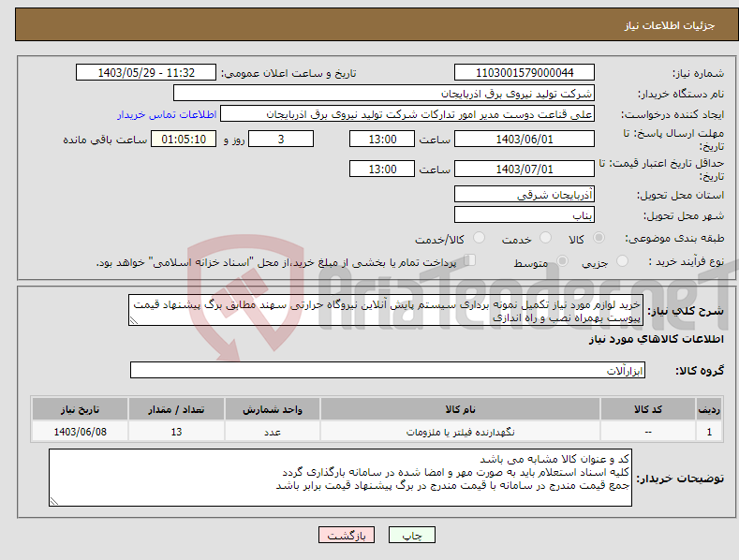Click the resize handle of the buyer notes textarea
This screenshot has width=739, height=560.
[54, 502]
